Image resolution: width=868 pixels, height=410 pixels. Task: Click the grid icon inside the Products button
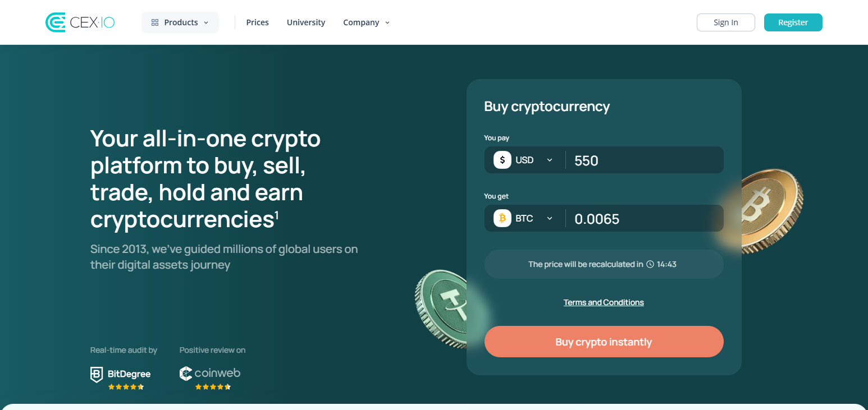(155, 22)
